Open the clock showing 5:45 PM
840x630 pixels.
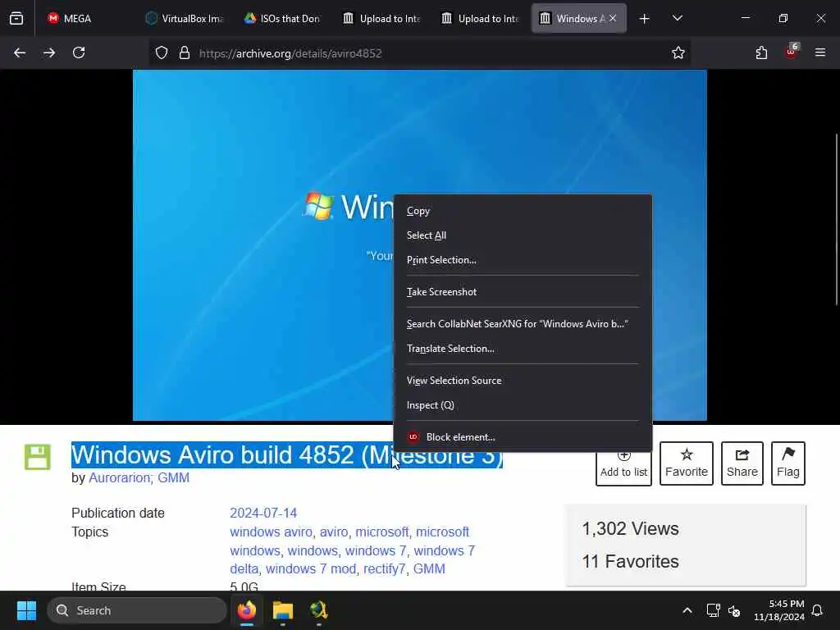point(779,610)
